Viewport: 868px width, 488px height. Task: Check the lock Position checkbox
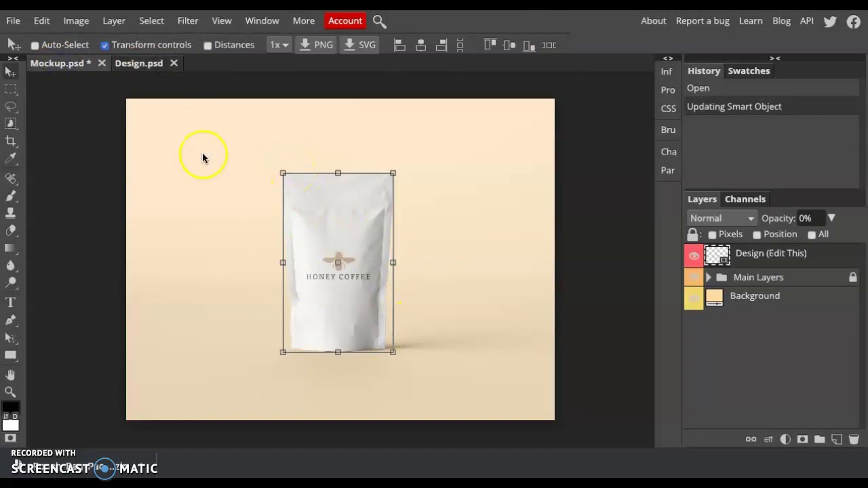tap(757, 235)
